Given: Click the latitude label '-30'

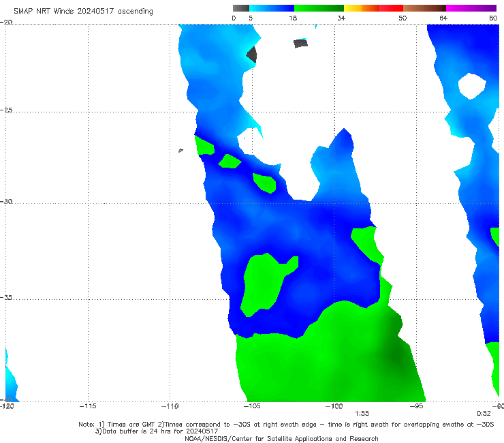Looking at the screenshot, I should 6,201.
